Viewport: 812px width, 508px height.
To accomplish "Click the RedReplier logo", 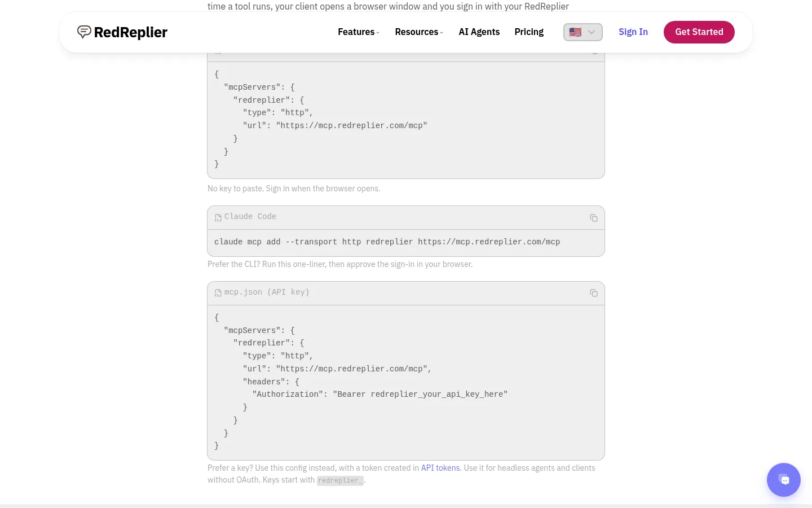I will (x=122, y=32).
